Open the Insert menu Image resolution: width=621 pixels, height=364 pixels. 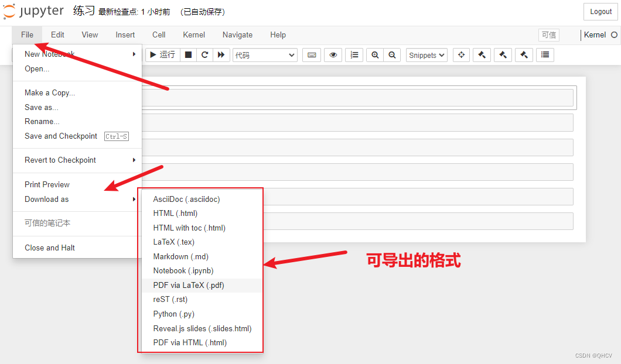125,35
